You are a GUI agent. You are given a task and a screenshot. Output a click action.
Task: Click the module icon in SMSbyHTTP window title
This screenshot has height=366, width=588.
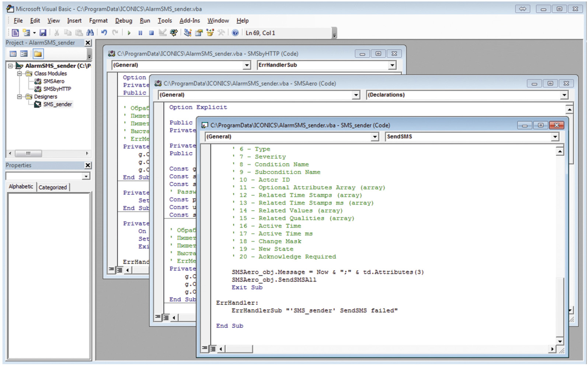coord(111,54)
